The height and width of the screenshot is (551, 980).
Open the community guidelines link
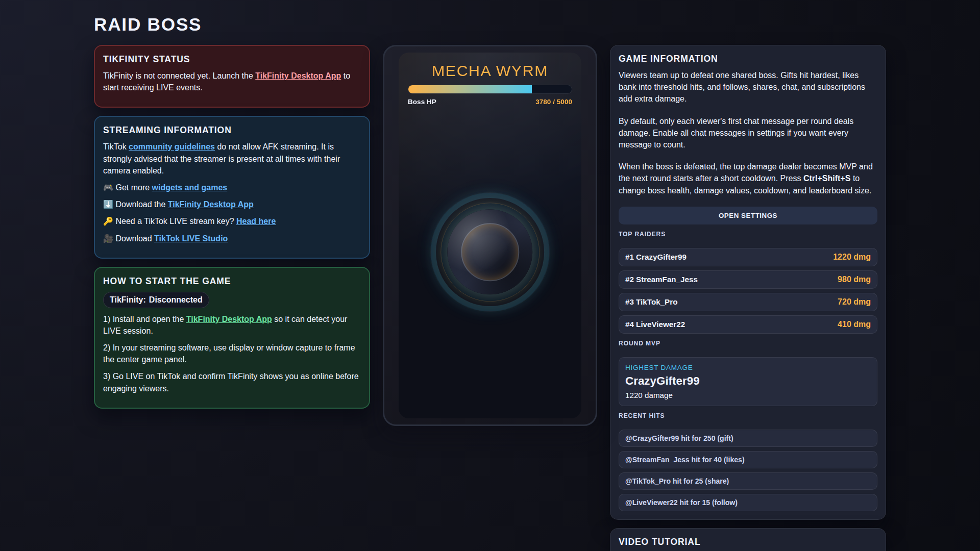(x=171, y=147)
